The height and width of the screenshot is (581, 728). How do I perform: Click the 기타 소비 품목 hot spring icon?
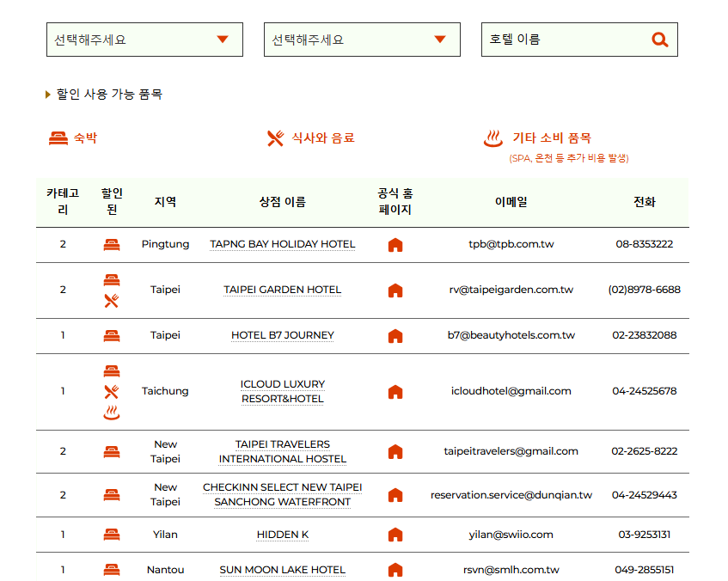[492, 135]
